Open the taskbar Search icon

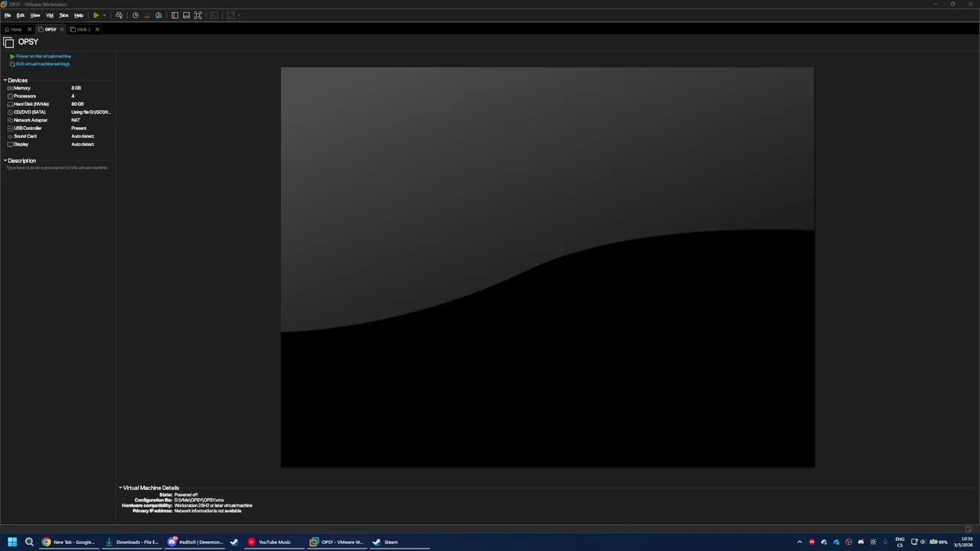click(x=29, y=542)
